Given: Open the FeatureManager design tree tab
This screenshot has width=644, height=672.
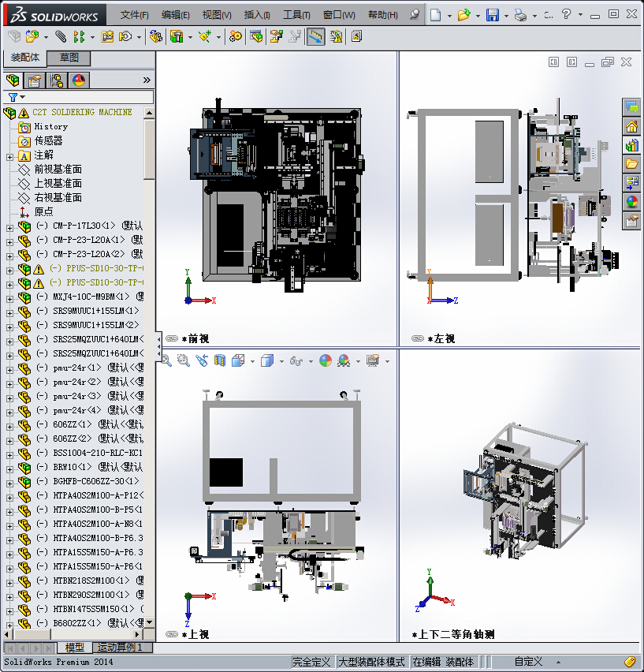Looking at the screenshot, I should coord(13,80).
